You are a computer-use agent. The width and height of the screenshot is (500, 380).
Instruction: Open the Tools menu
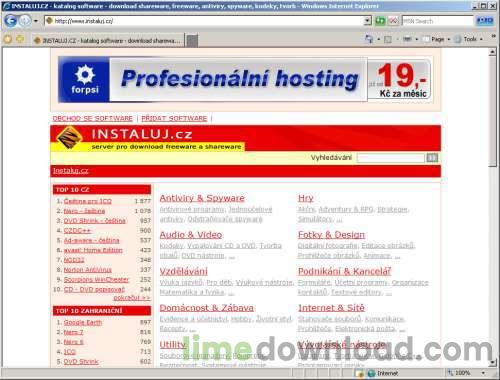coord(469,39)
